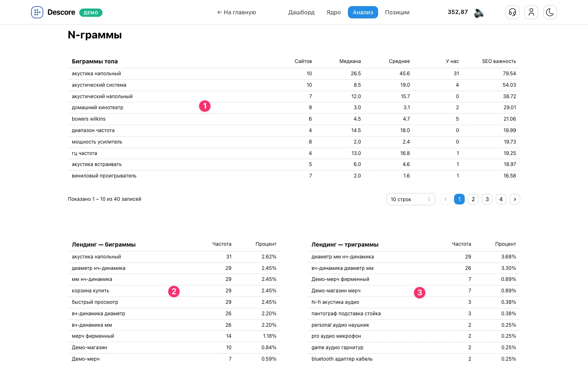Go to pagination page 2

473,199
